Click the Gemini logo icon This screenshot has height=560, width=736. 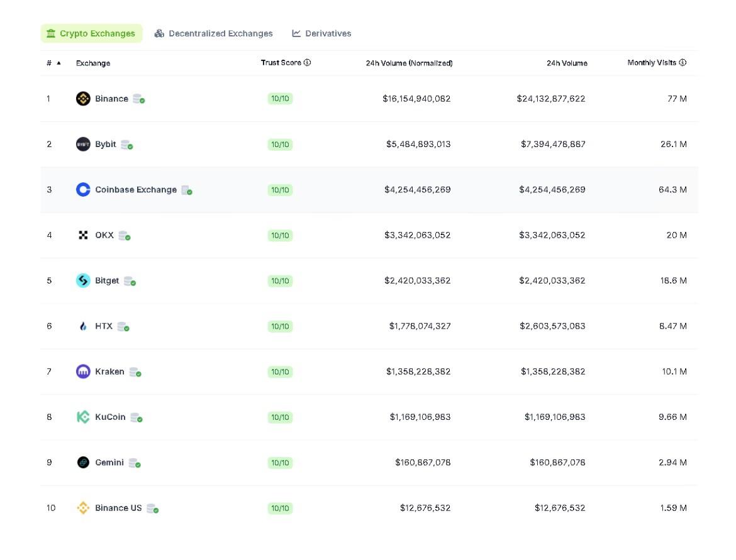pos(83,463)
